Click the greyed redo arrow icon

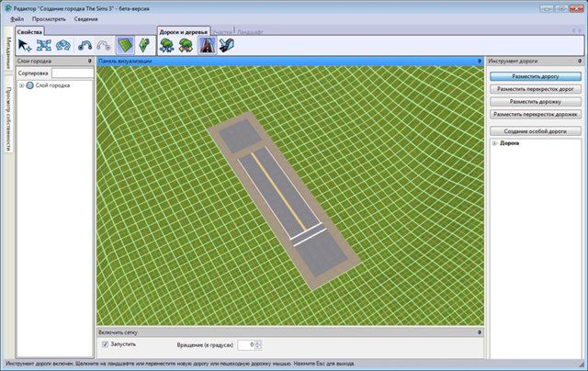pos(104,45)
